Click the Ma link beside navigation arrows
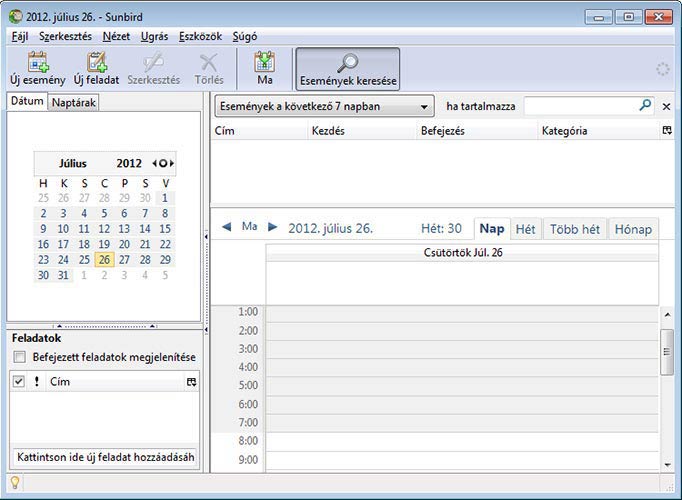The height and width of the screenshot is (500, 682). coord(250,227)
